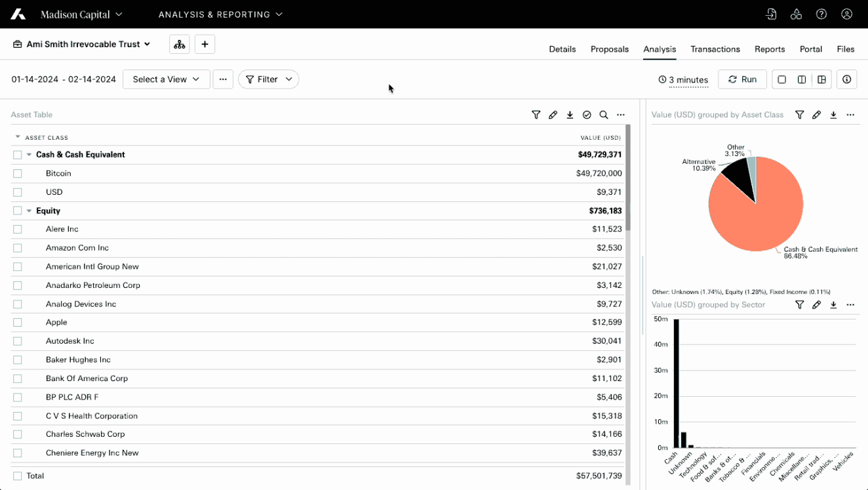Click the Filter button

tap(268, 79)
